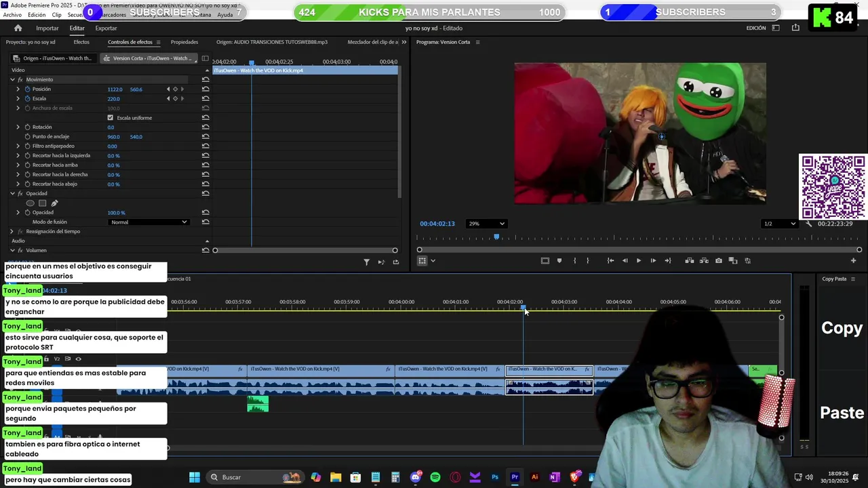Click the filter properties funnel icon

(366, 262)
